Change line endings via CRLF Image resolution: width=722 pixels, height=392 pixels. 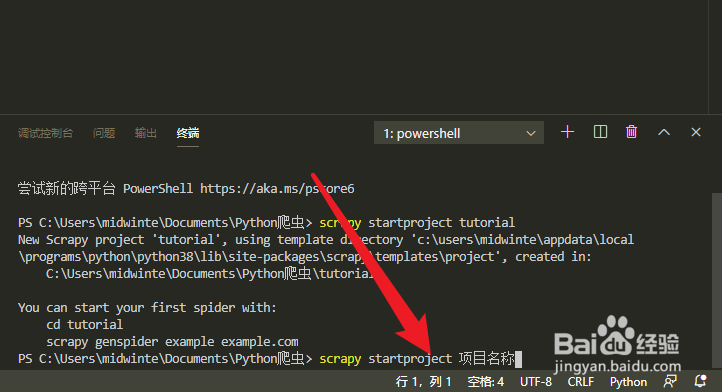pos(581,382)
